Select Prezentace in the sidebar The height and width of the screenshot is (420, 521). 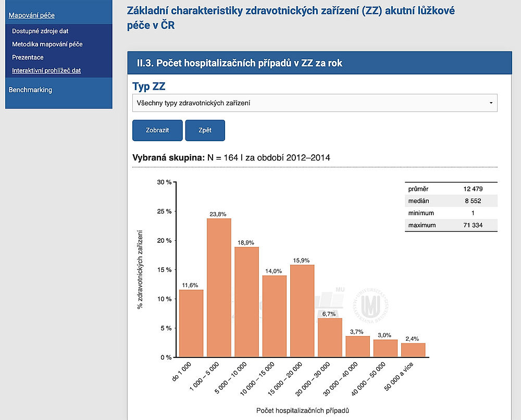(28, 57)
